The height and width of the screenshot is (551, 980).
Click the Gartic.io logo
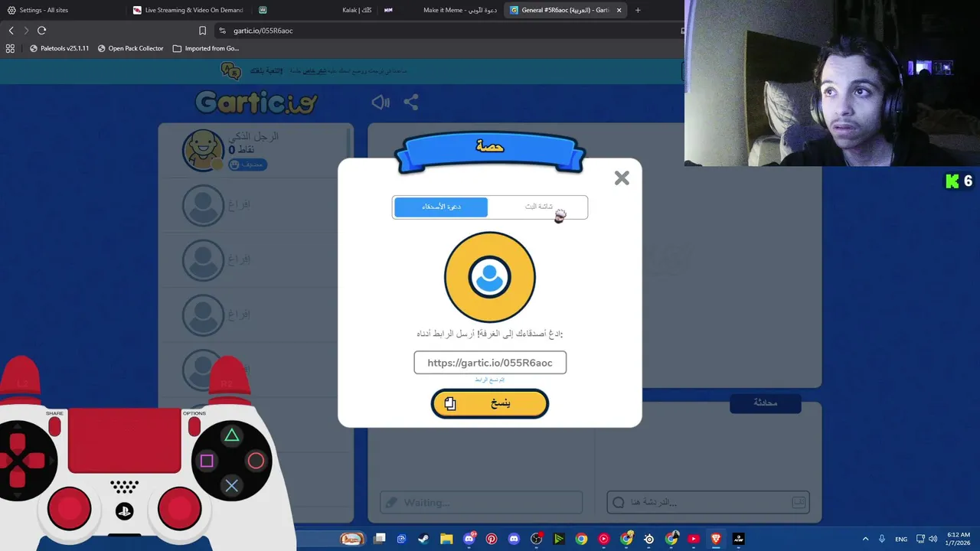pyautogui.click(x=256, y=102)
